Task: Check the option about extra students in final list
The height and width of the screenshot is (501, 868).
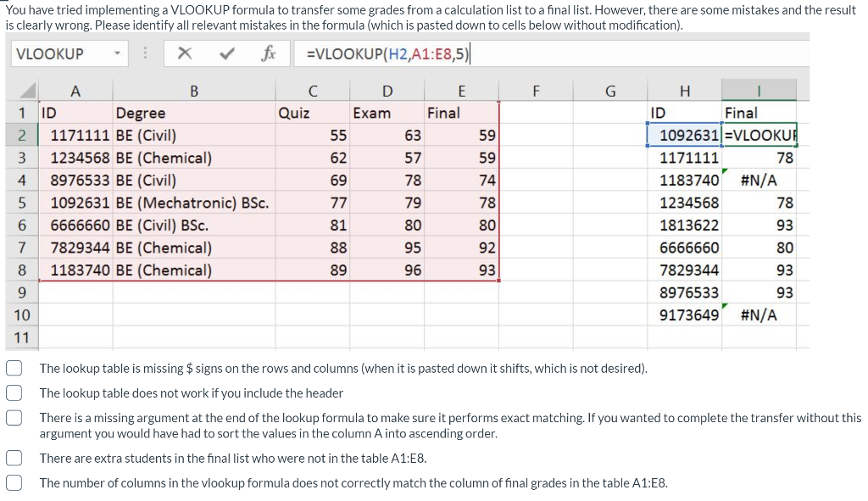Action: pos(14,458)
